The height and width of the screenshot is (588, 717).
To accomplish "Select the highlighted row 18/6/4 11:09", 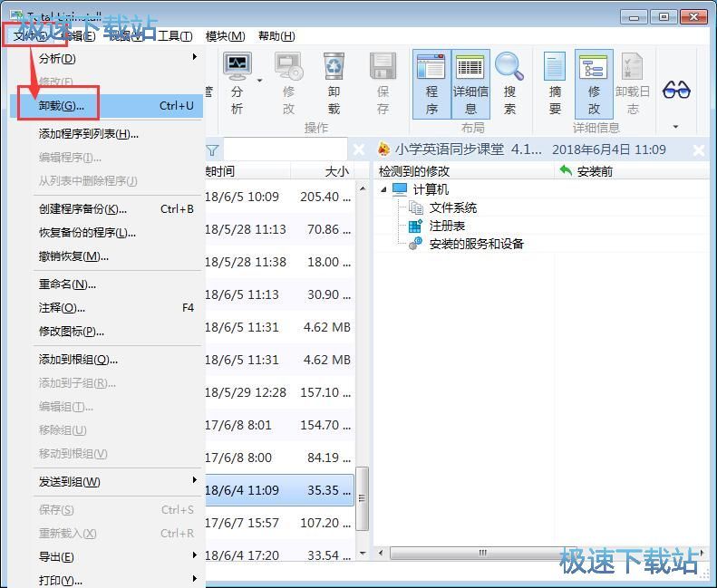I will pos(280,490).
